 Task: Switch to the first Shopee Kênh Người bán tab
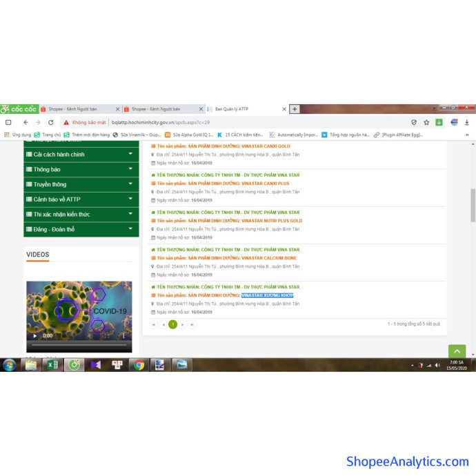pos(80,109)
